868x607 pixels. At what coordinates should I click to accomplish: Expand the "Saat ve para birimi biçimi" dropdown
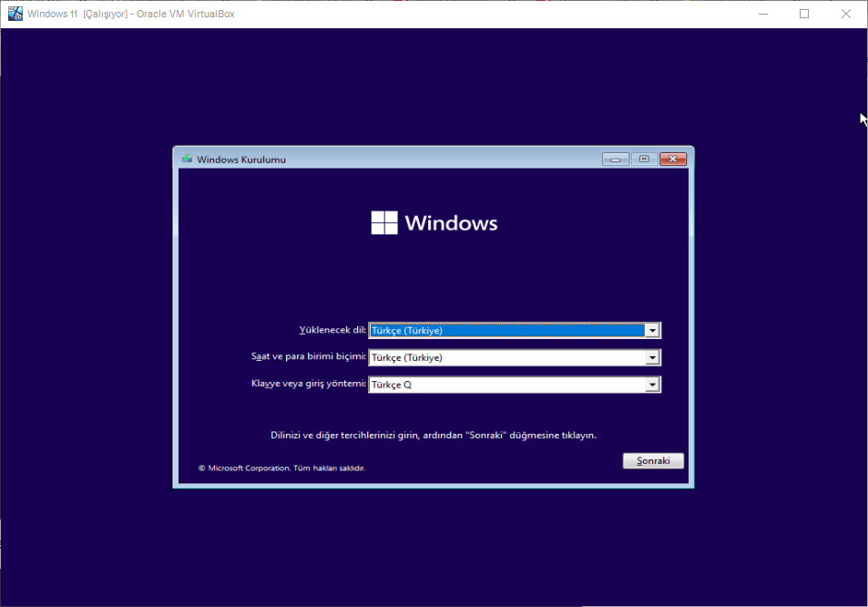tap(653, 357)
